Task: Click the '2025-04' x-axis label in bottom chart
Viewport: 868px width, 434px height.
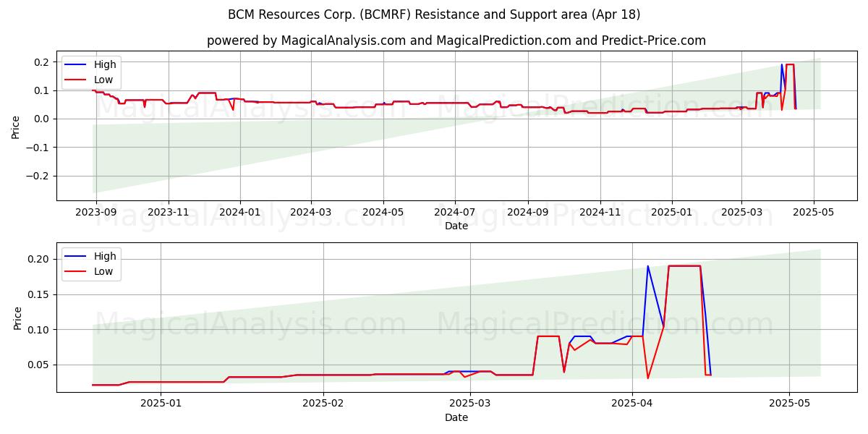Action: (x=632, y=404)
